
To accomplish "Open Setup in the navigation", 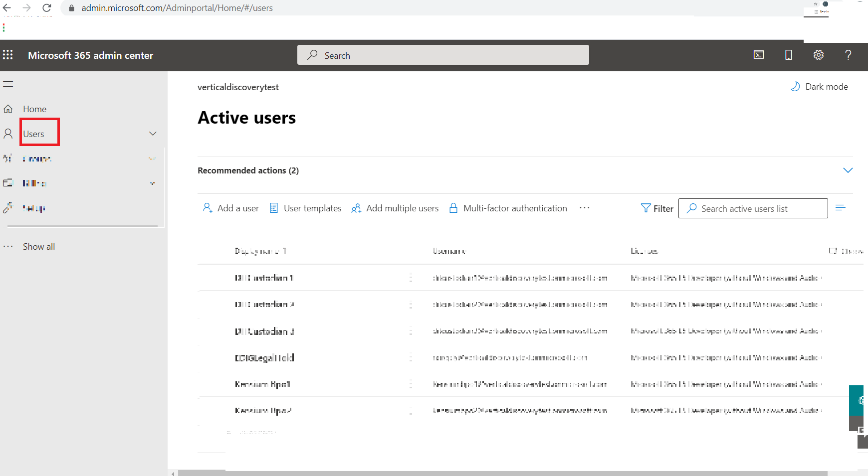I will (34, 208).
